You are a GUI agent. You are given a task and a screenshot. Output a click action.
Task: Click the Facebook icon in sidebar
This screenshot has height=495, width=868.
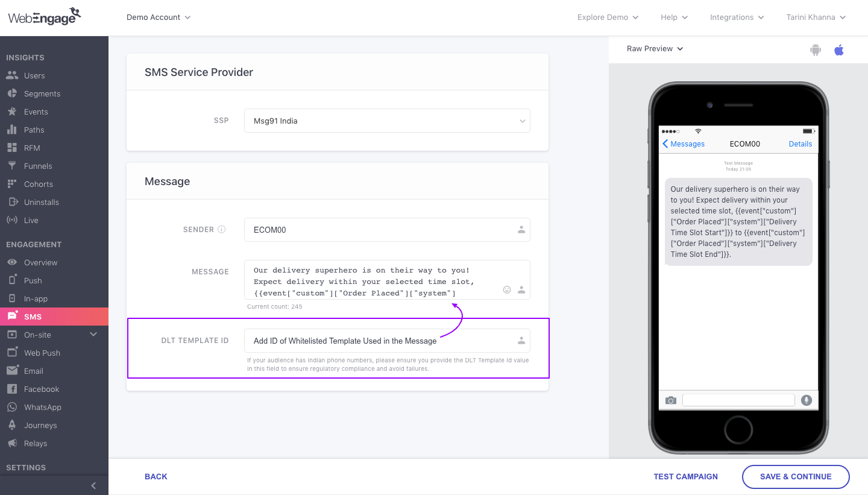12,389
